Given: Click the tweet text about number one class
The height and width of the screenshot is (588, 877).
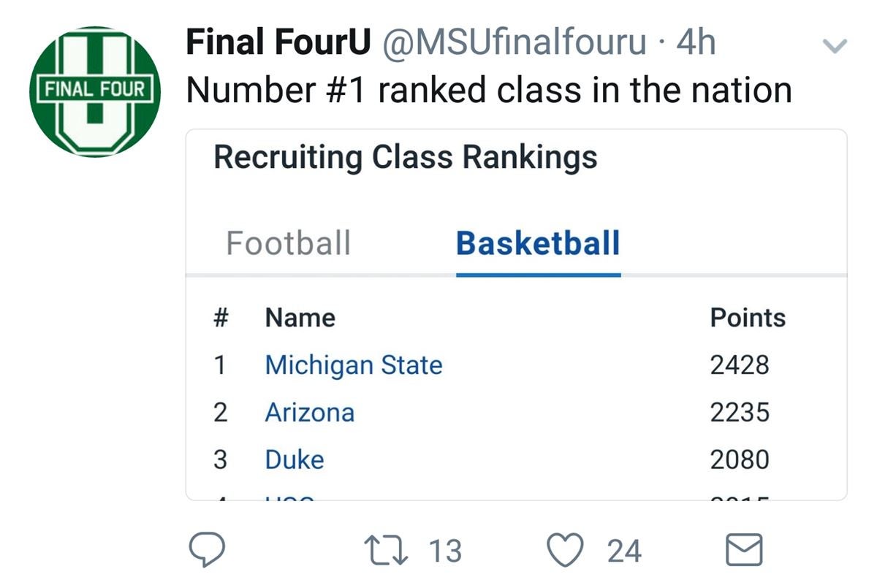Looking at the screenshot, I should pos(490,89).
